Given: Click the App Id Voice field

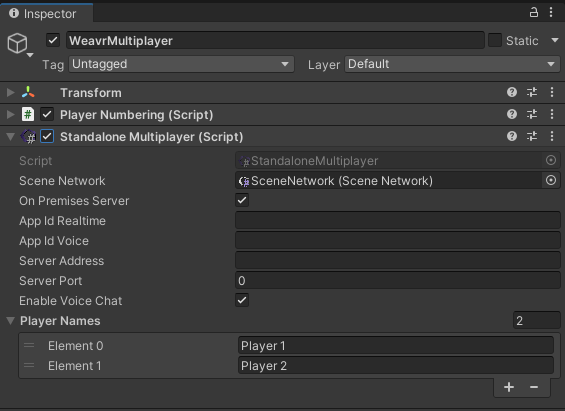Looking at the screenshot, I should 398,240.
